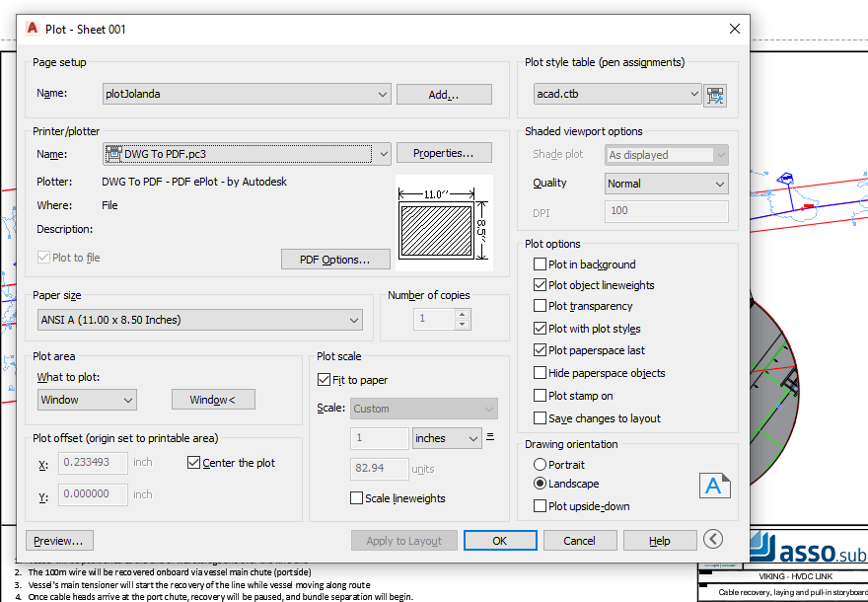
Task: Turn on Plot stamp on
Action: 540,396
